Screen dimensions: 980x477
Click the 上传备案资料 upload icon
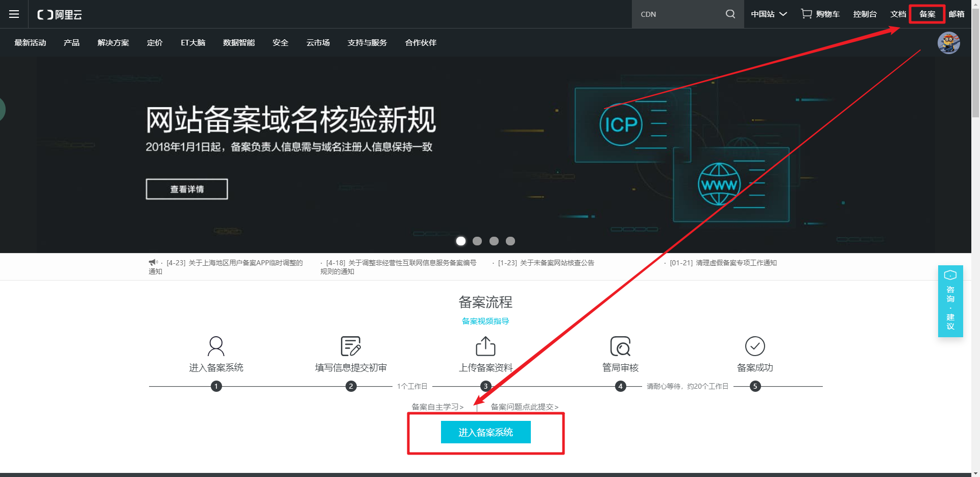click(x=485, y=346)
